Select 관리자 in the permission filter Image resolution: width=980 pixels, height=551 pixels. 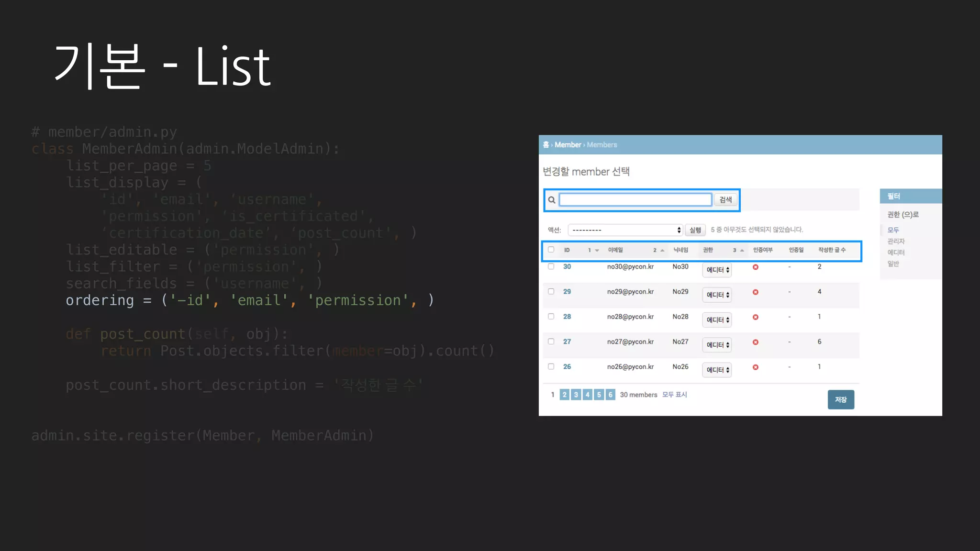click(896, 241)
